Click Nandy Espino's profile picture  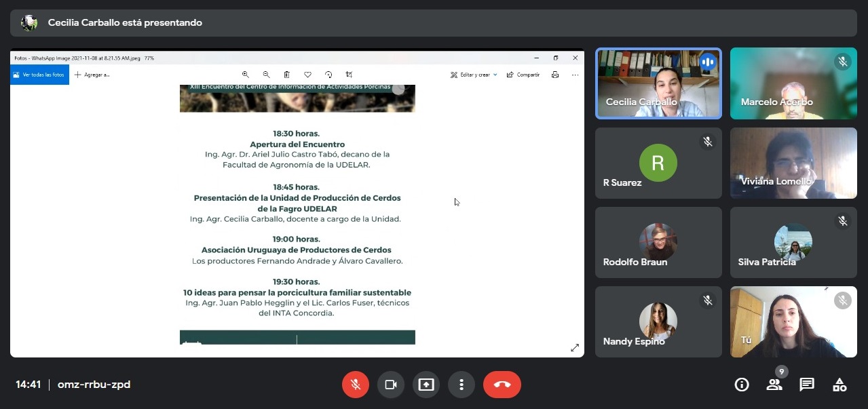(x=658, y=322)
